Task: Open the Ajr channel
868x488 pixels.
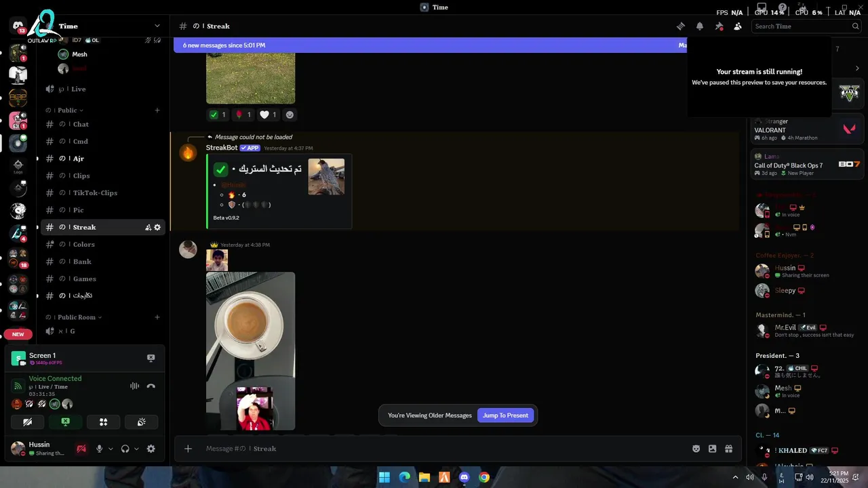Action: (x=102, y=159)
